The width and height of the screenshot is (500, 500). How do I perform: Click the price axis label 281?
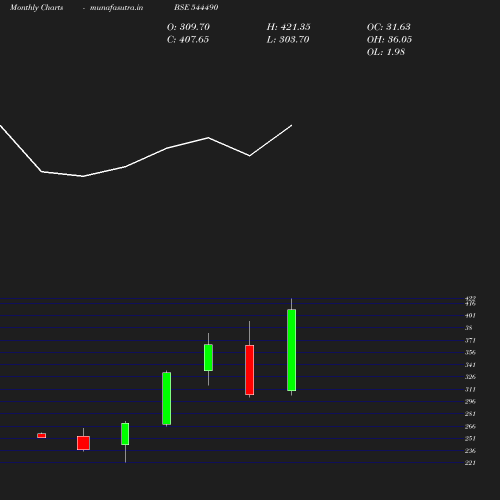tap(470, 414)
